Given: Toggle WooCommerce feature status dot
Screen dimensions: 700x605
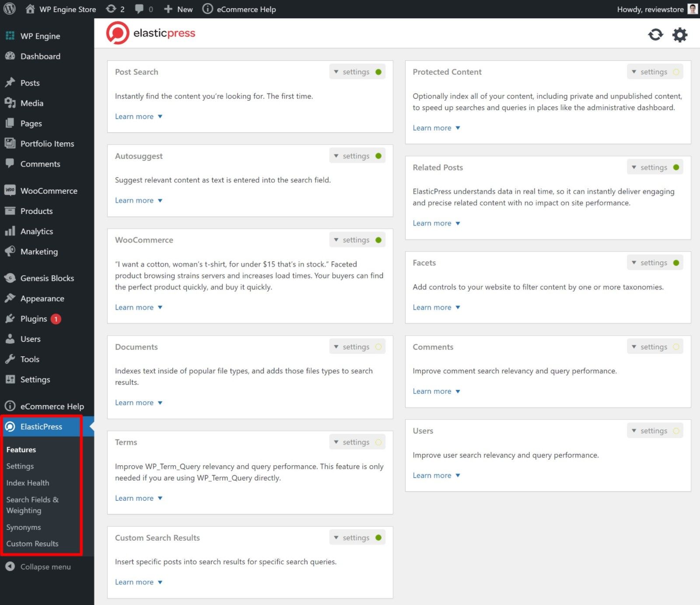Looking at the screenshot, I should 378,240.
